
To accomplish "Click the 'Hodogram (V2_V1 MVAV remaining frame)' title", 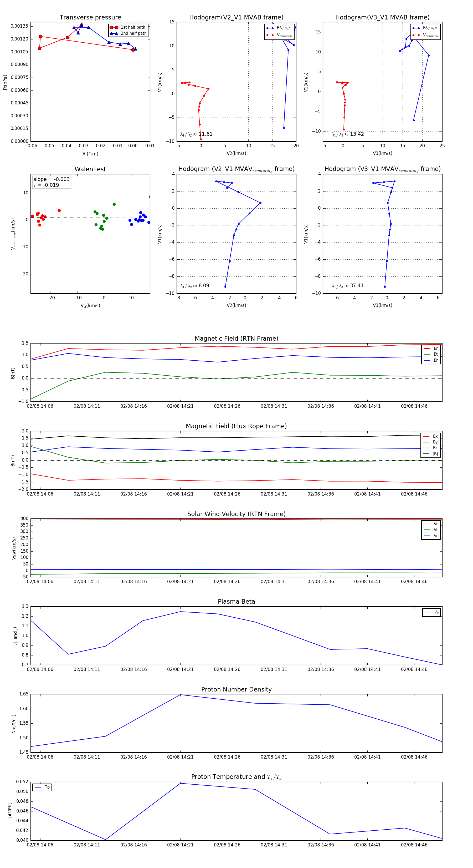I will [236, 169].
